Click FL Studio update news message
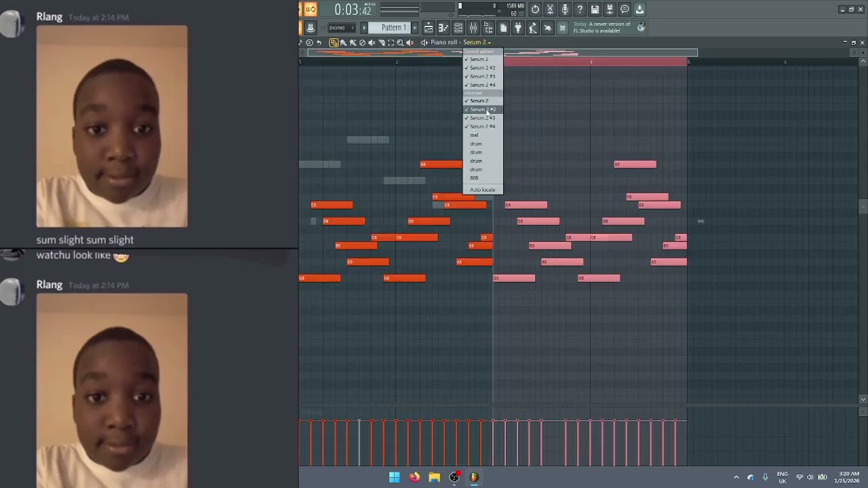The image size is (868, 488). click(602, 28)
